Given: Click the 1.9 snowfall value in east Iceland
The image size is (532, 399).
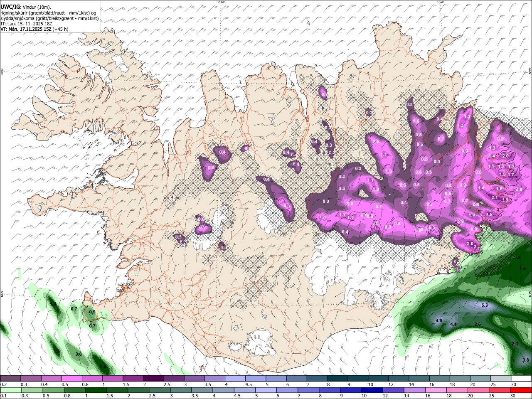Looking at the screenshot, I should point(505,200).
